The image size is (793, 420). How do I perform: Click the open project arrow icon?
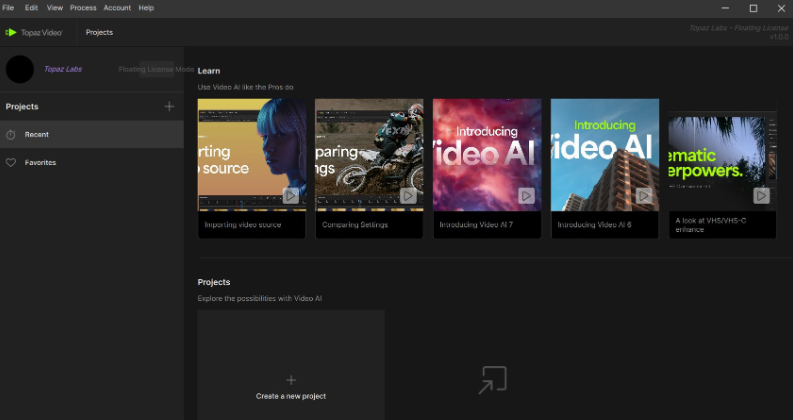point(491,380)
